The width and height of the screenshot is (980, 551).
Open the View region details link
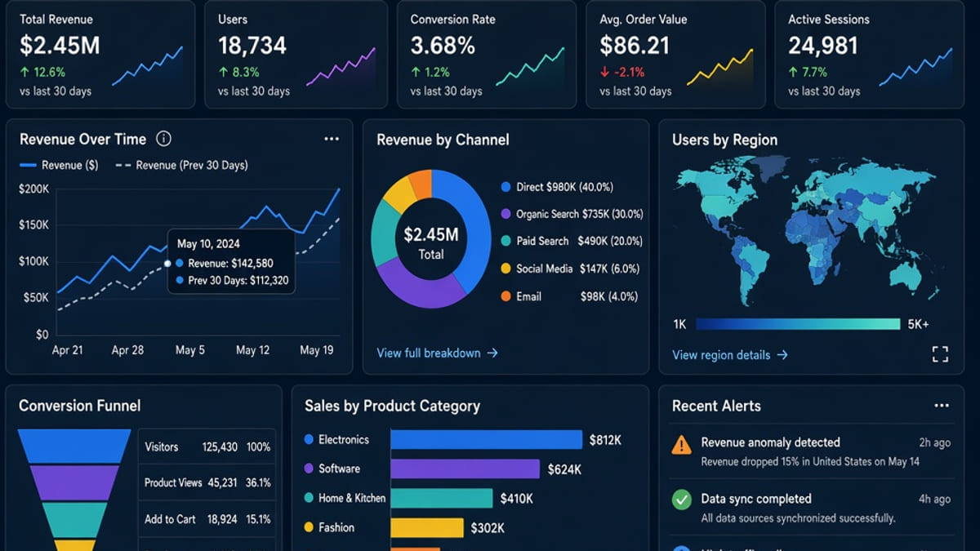pos(730,355)
